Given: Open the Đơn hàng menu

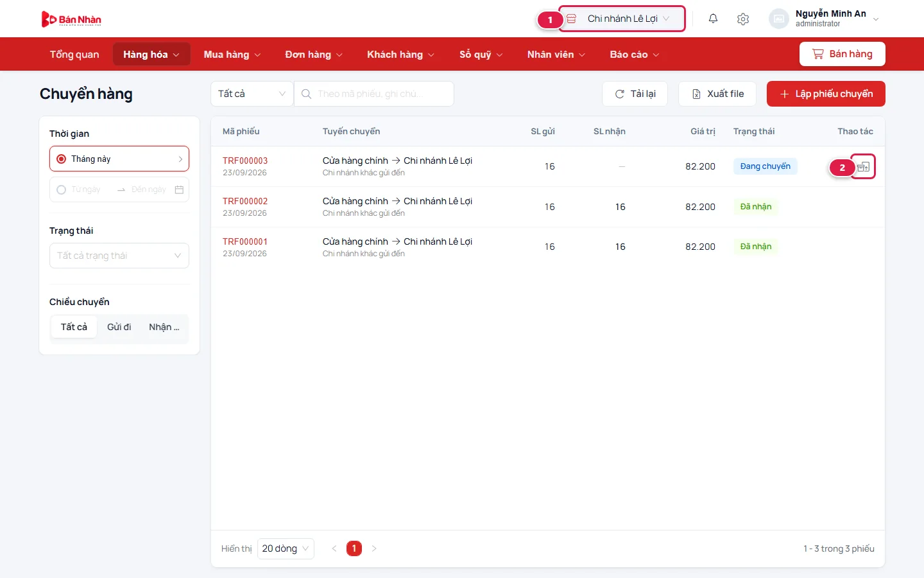Looking at the screenshot, I should [314, 55].
